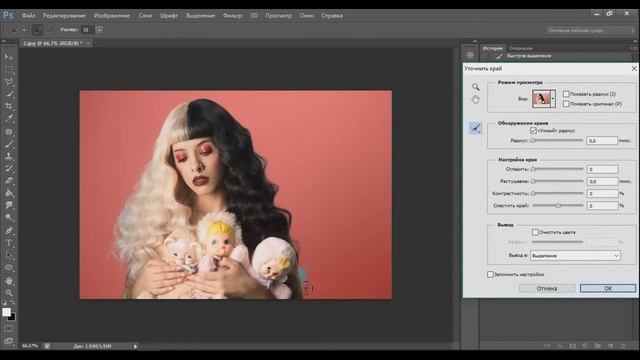Screen dimensions: 640x360
Task: Click the Радиус slider handle
Action: (x=532, y=140)
